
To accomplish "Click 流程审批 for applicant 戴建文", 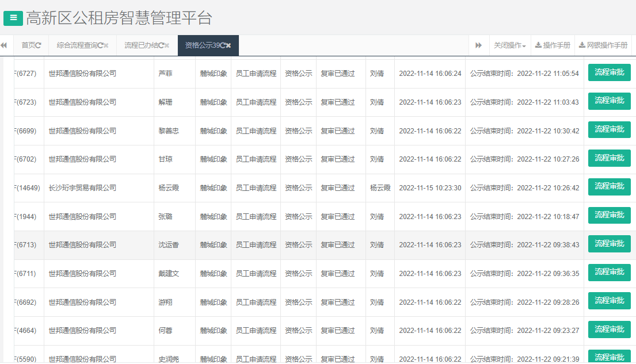I will click(x=609, y=272).
